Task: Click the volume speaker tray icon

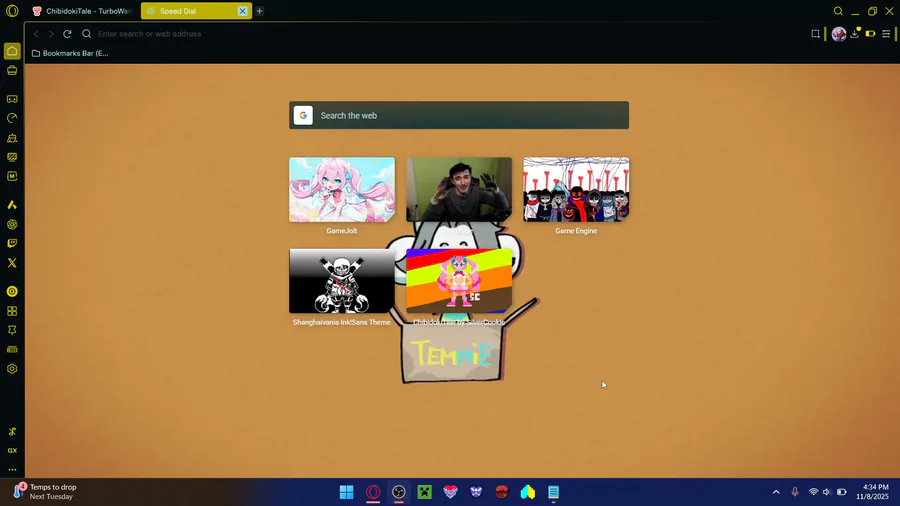Action: [827, 492]
